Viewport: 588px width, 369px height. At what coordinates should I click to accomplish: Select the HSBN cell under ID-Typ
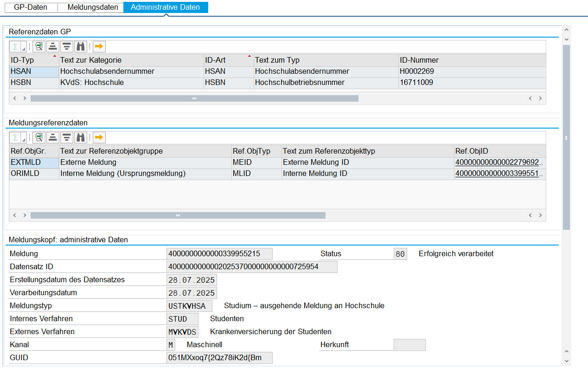click(34, 83)
